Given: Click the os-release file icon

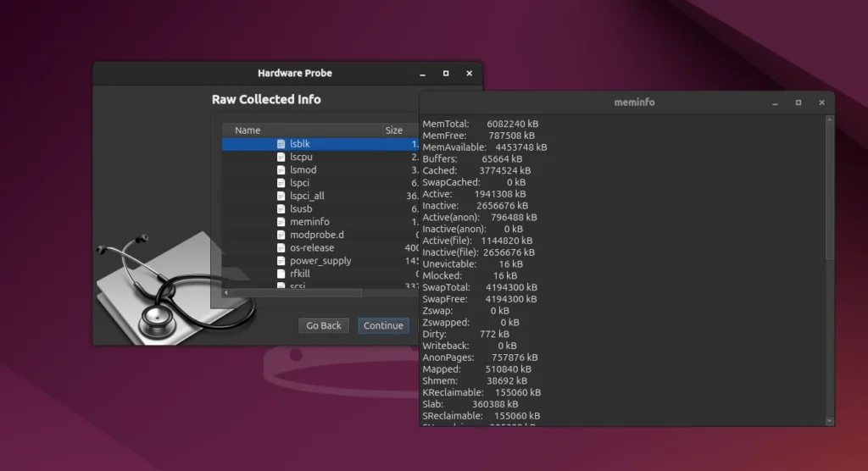Looking at the screenshot, I should coord(281,248).
